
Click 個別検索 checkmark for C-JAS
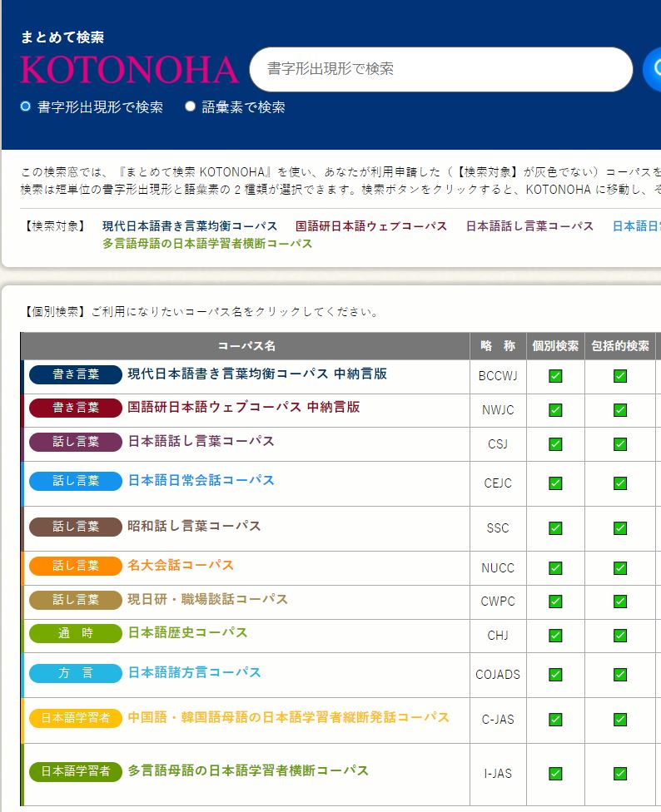[555, 720]
